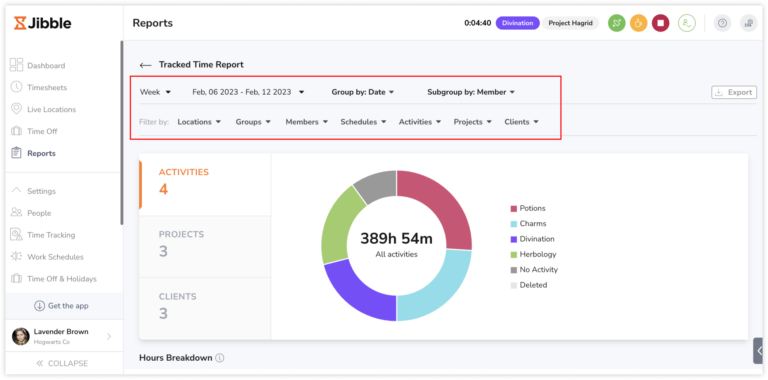Click the Dashboard grid icon
The height and width of the screenshot is (380, 768).
pyautogui.click(x=17, y=65)
